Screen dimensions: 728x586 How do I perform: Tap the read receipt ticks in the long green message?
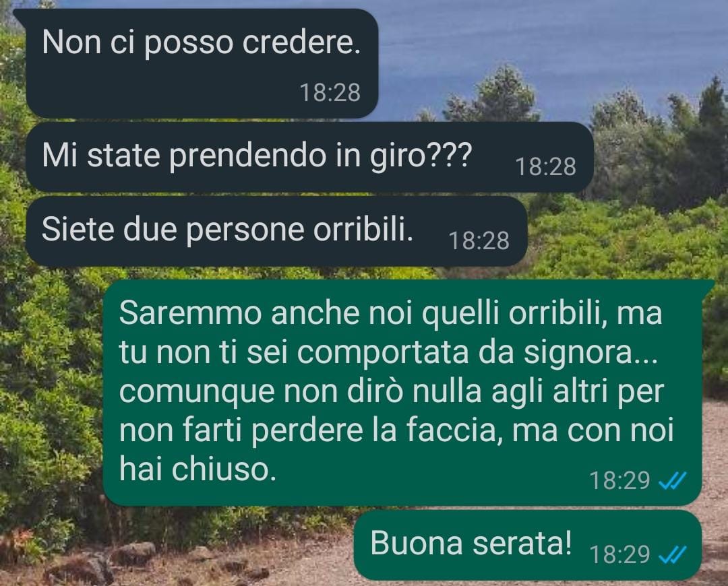click(673, 481)
